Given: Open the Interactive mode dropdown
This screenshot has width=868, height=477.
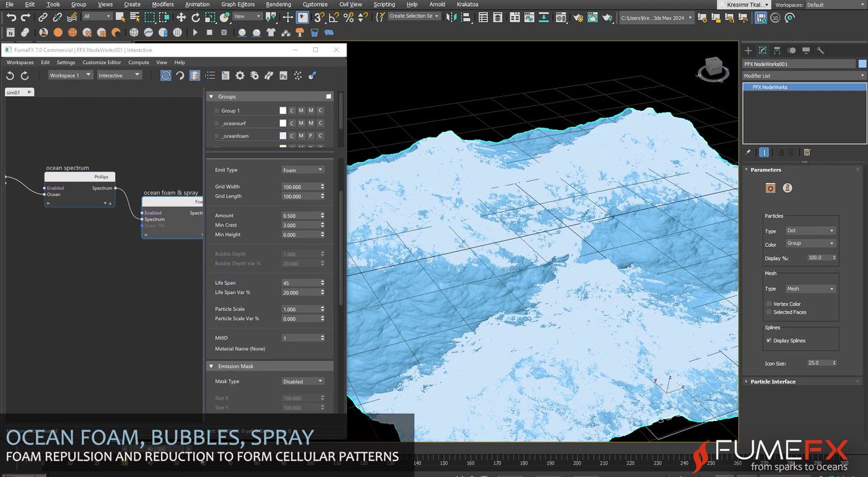Looking at the screenshot, I should point(120,75).
